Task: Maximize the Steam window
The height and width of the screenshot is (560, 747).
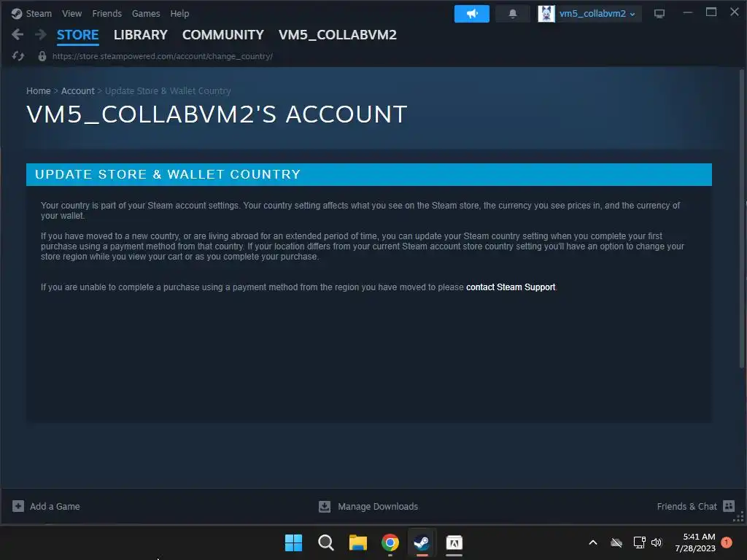Action: tap(711, 12)
